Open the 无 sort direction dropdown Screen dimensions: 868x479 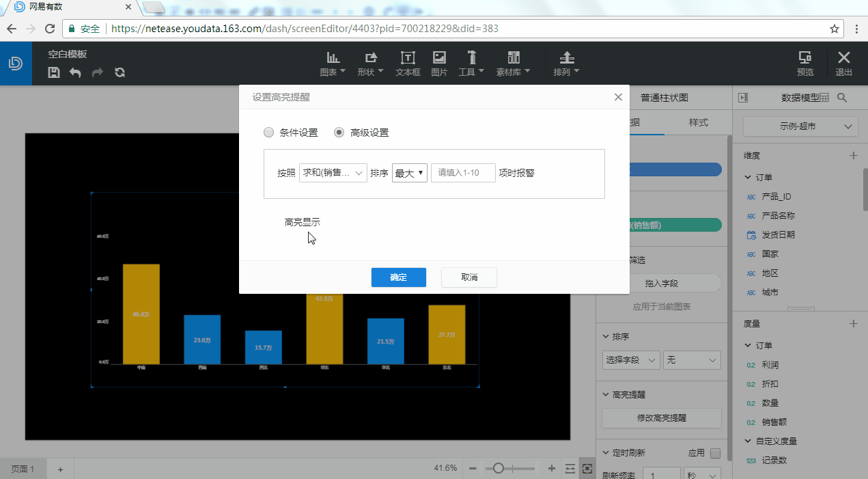tap(692, 359)
